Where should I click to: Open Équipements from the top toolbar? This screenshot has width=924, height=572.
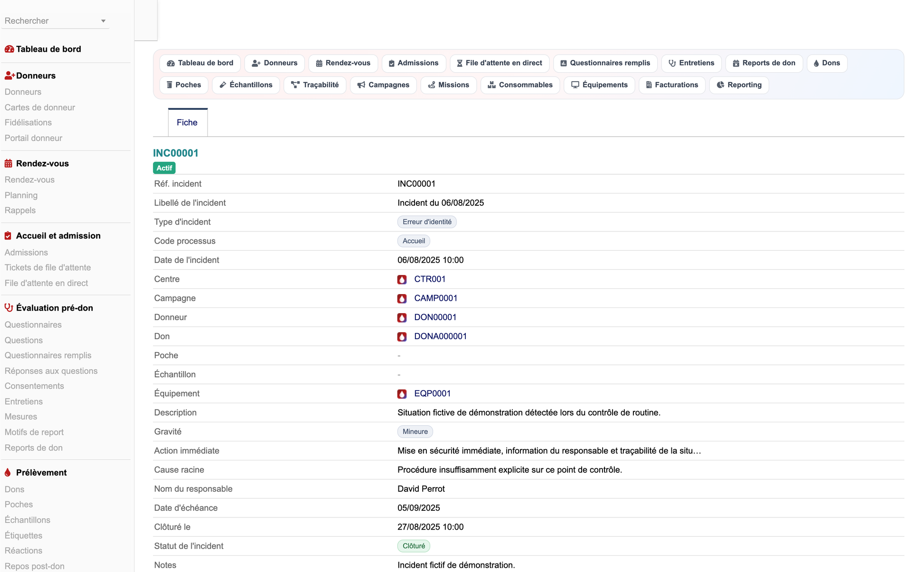point(599,85)
